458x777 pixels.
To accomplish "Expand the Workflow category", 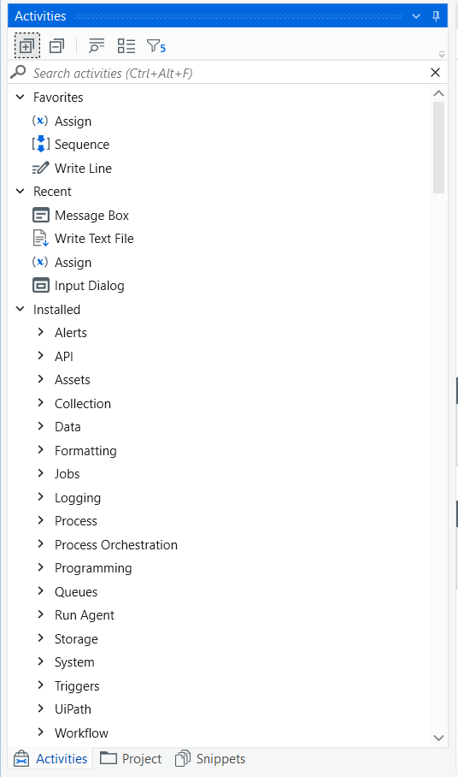I will point(41,732).
